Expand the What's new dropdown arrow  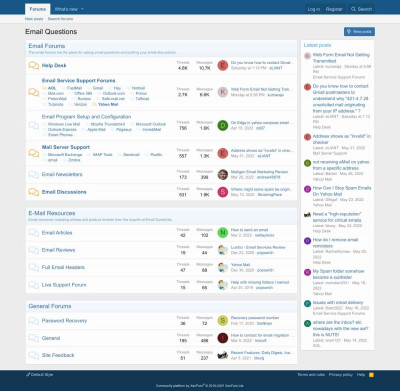click(82, 9)
